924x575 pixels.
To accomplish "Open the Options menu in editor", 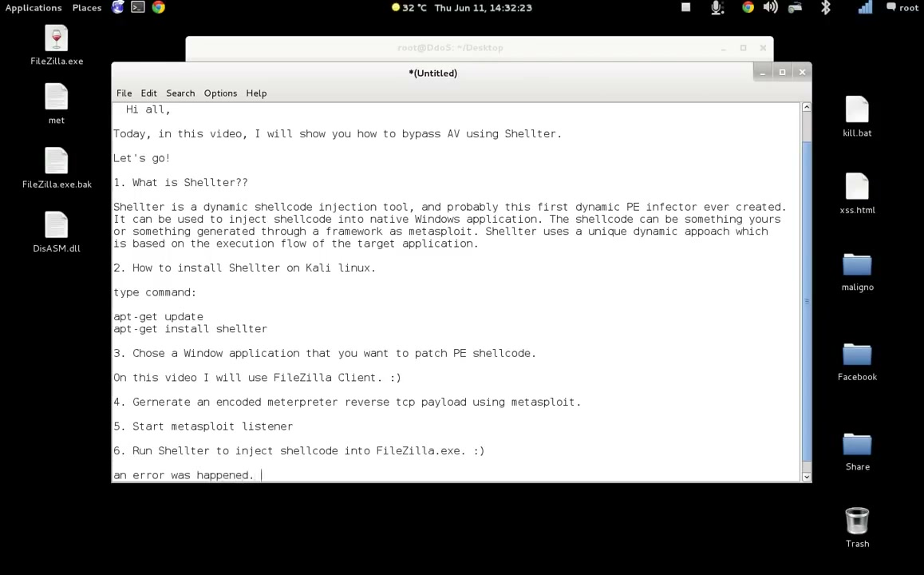I will coord(220,93).
